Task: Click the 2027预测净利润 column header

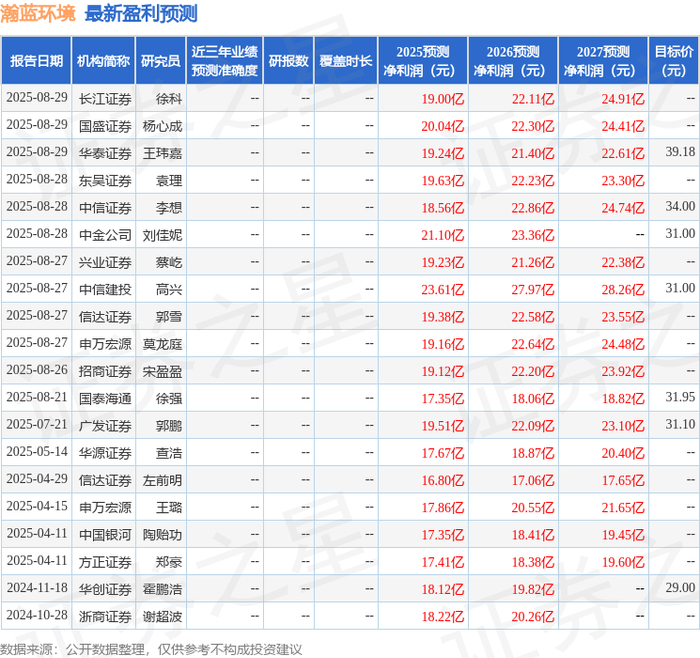Action: (603, 61)
